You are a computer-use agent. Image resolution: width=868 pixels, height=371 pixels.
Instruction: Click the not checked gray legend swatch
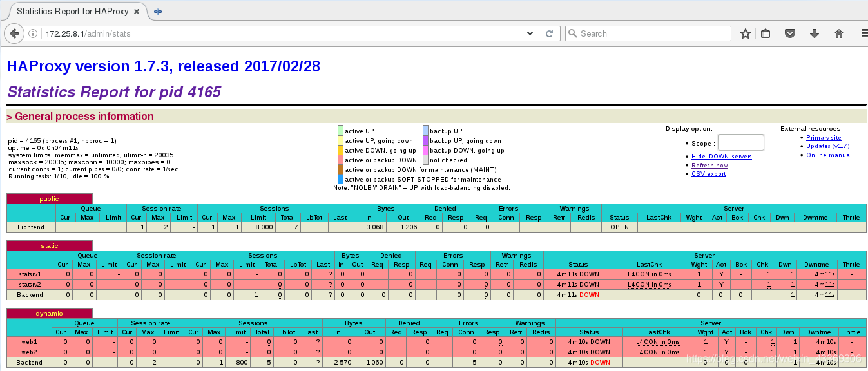[x=425, y=160]
